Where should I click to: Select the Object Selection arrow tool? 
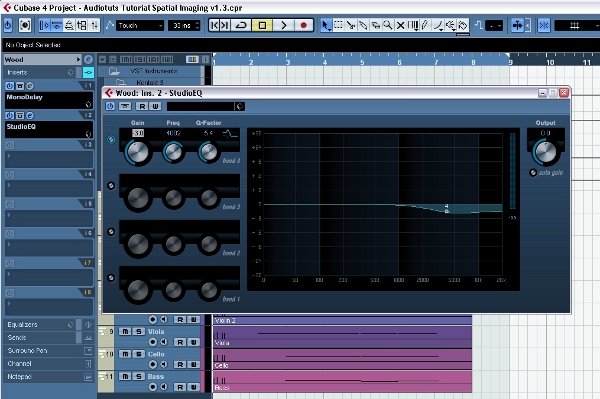326,26
